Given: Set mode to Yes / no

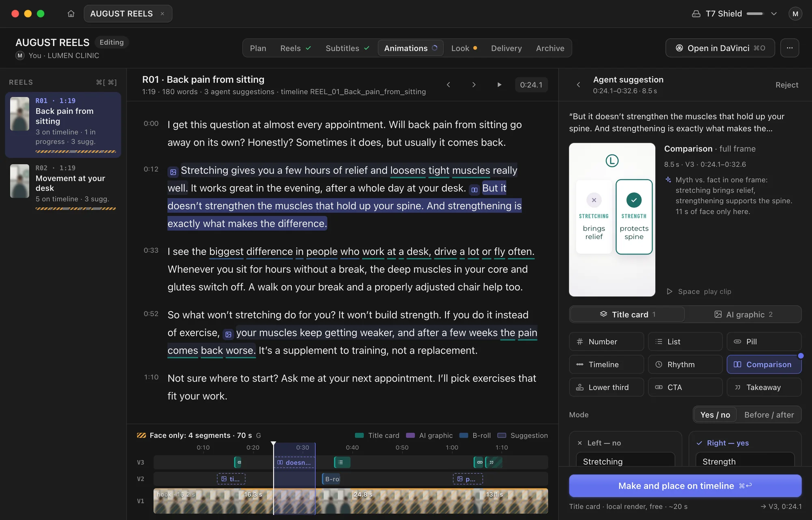Looking at the screenshot, I should coord(715,414).
